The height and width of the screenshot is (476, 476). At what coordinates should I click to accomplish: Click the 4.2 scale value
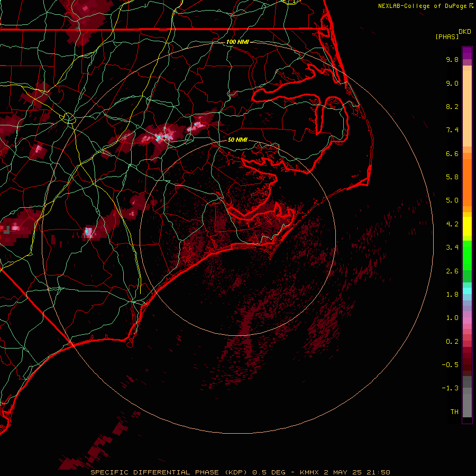(452, 224)
